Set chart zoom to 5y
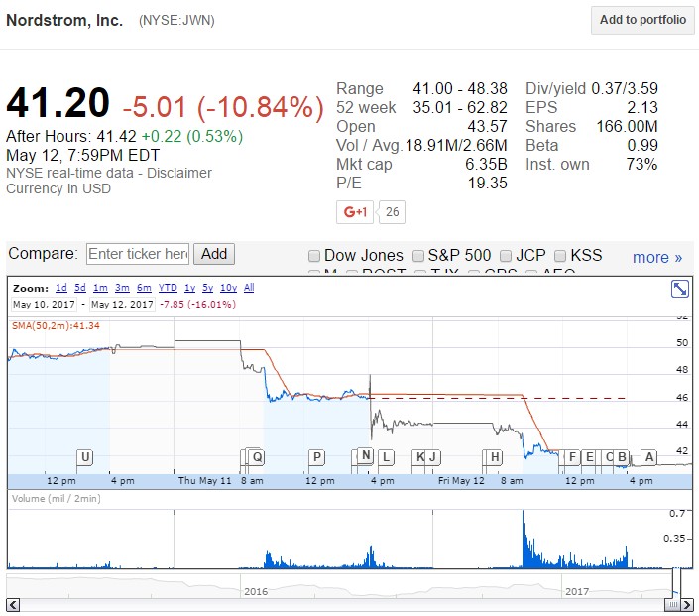 208,288
